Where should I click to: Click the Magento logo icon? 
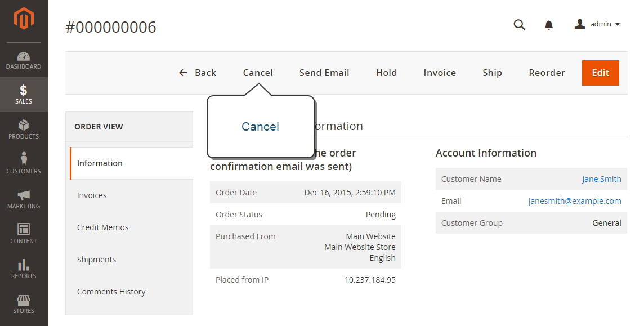(24, 19)
